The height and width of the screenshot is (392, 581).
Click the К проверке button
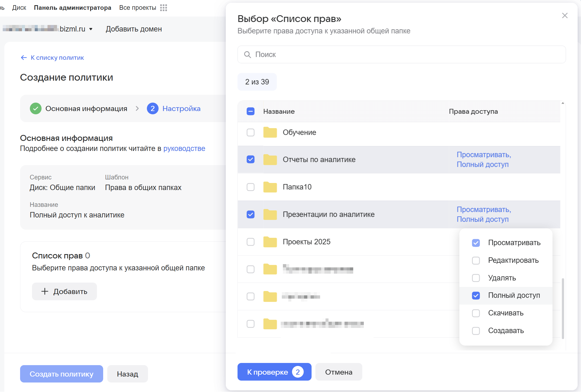pos(274,372)
